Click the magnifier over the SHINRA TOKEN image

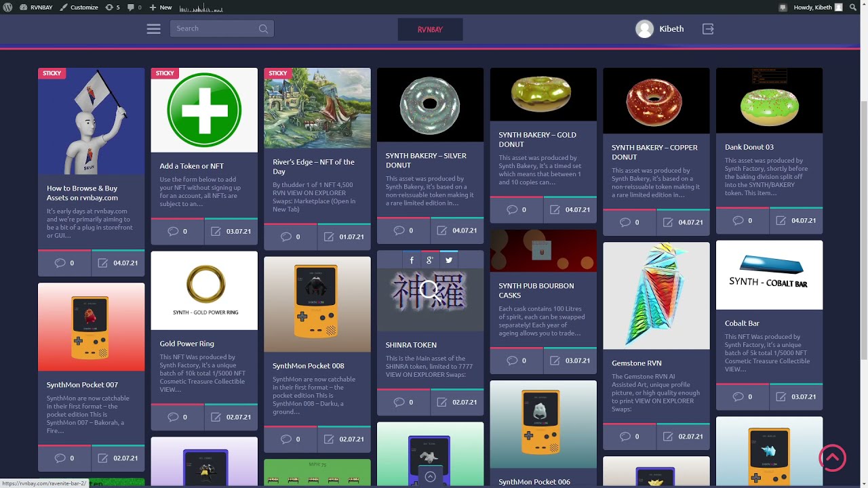click(x=429, y=291)
